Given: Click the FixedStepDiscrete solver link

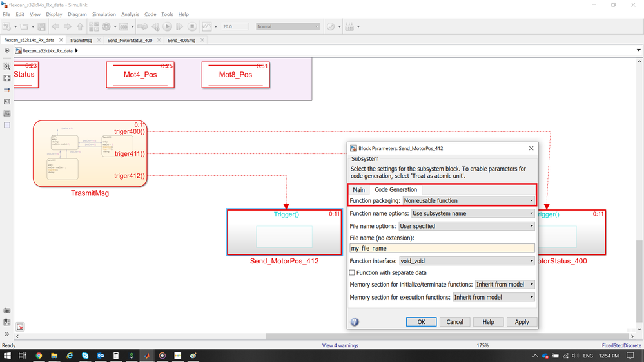Looking at the screenshot, I should click(621, 346).
